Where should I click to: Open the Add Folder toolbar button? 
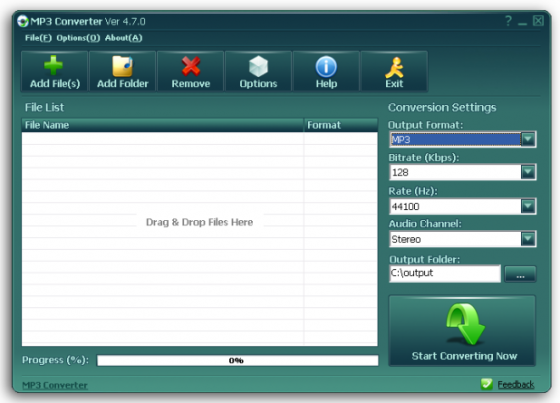click(x=122, y=72)
